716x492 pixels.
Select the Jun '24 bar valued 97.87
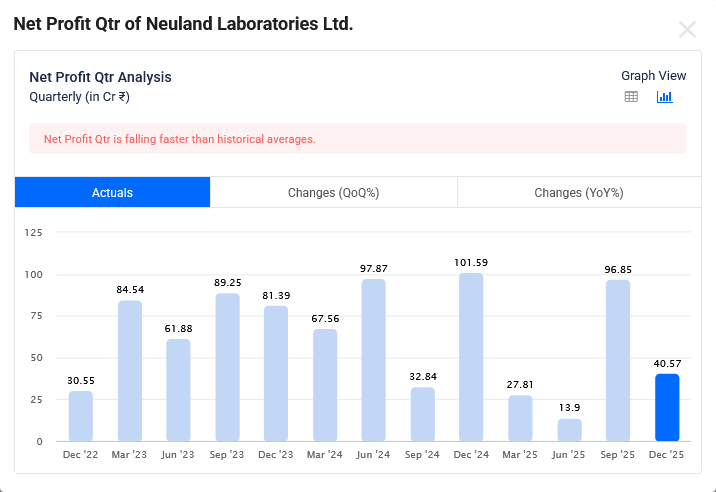[x=373, y=360]
